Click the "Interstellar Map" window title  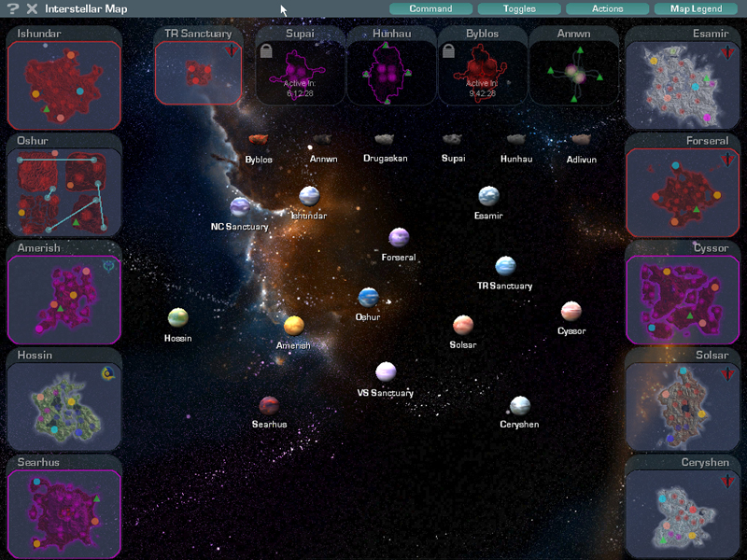86,8
